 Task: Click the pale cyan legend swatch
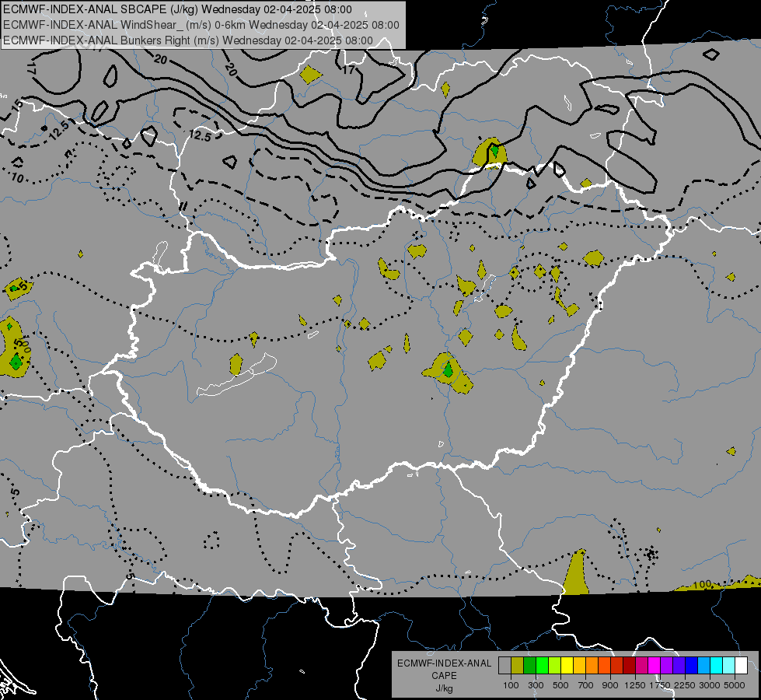(729, 666)
